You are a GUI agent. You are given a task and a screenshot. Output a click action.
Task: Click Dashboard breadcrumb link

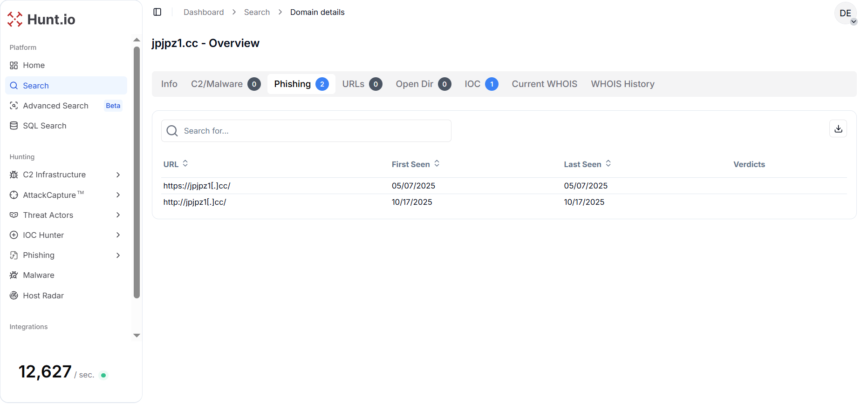[204, 12]
